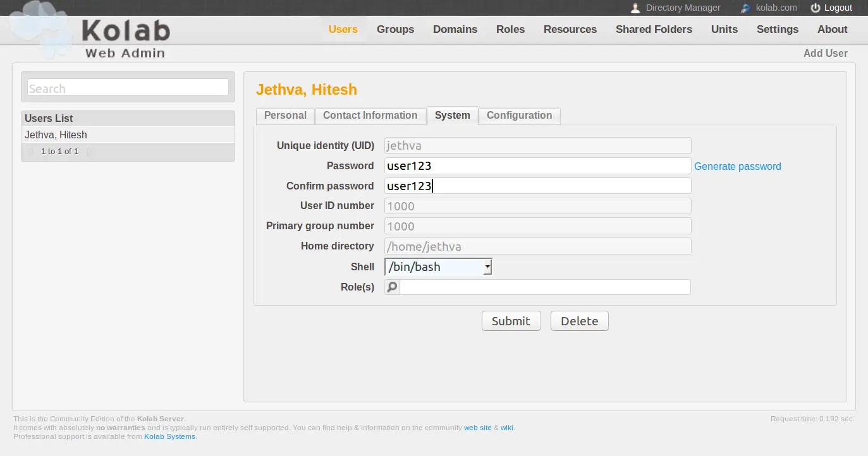Image resolution: width=868 pixels, height=456 pixels.
Task: Open the Groups menu
Action: 395,29
